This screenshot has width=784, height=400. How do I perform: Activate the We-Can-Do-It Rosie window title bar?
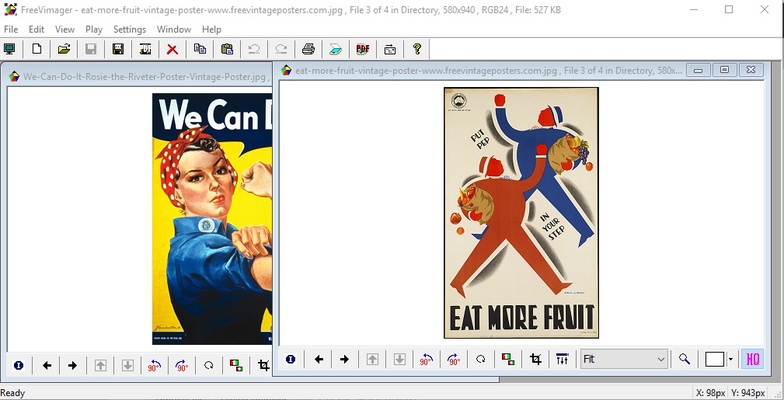click(x=140, y=76)
